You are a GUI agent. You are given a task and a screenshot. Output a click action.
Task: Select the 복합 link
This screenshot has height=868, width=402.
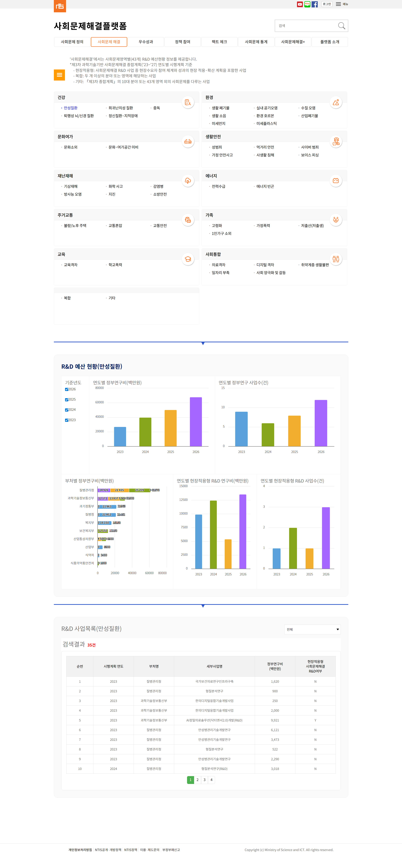[x=67, y=298]
